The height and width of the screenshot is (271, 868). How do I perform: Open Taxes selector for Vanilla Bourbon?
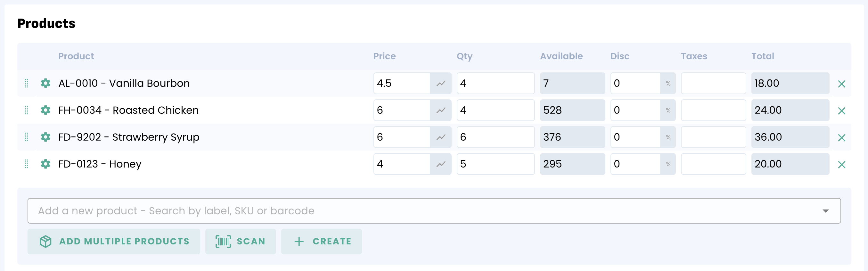(713, 83)
